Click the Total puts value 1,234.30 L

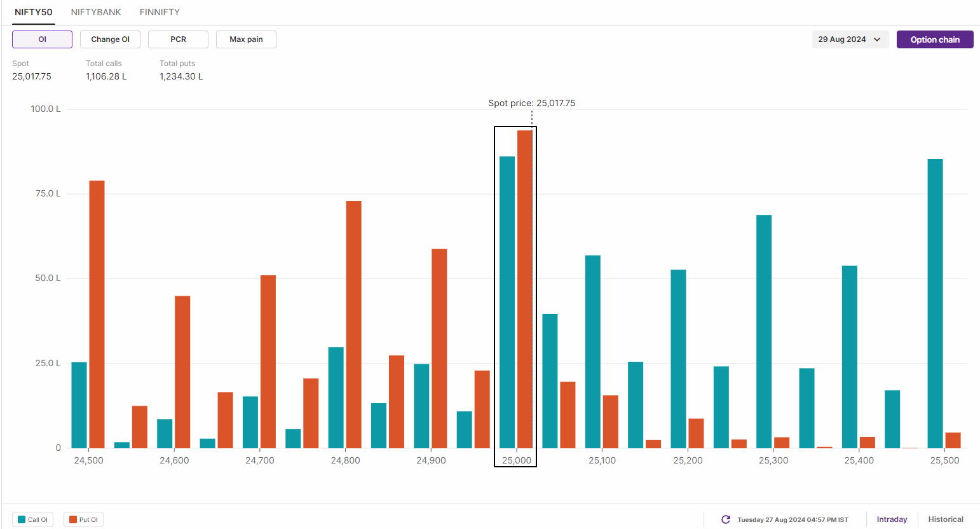pyautogui.click(x=181, y=76)
